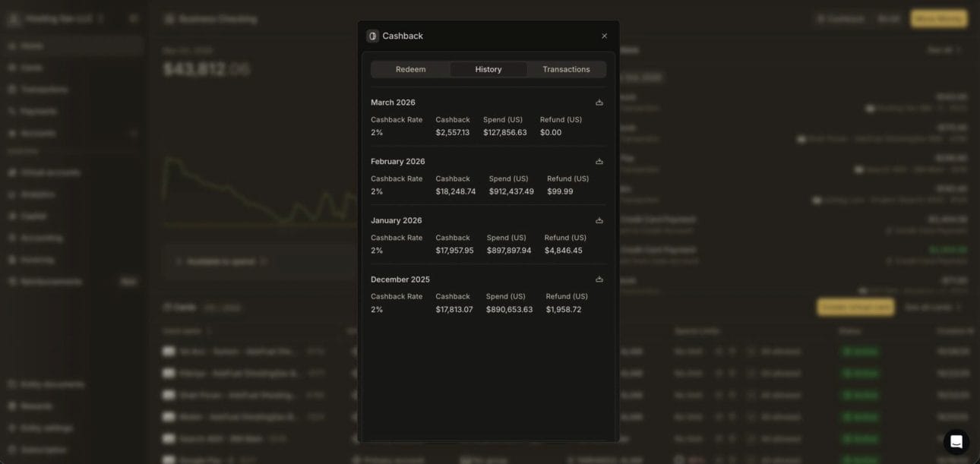Image resolution: width=980 pixels, height=464 pixels.
Task: Open the Transactions tab in Cashback
Action: coord(566,69)
